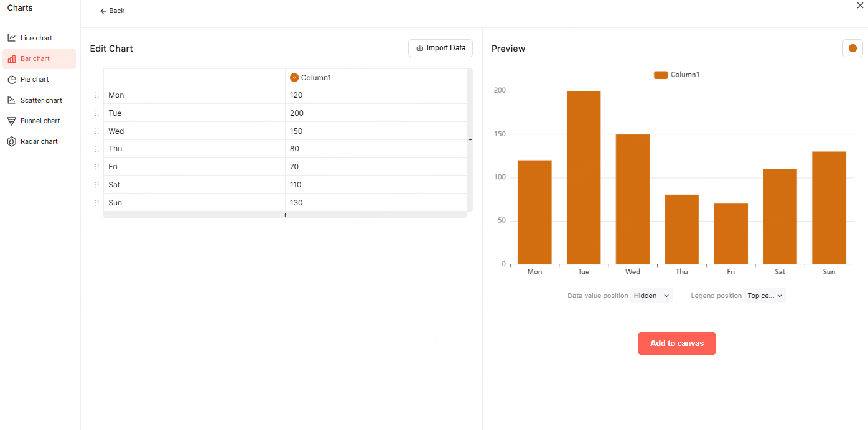Click the plus to add a new row
The width and height of the screenshot is (868, 430).
point(285,215)
